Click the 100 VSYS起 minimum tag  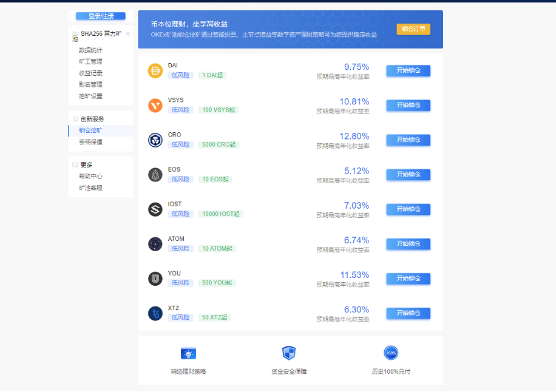(x=219, y=110)
